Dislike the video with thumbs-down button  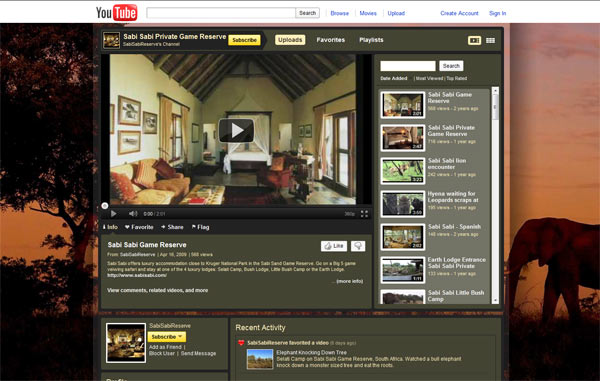[x=358, y=246]
